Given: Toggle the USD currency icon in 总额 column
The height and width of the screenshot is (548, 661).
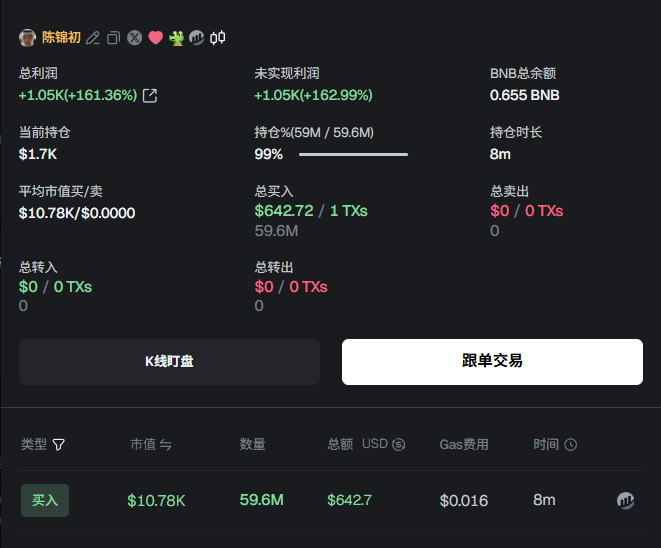Looking at the screenshot, I should coord(398,444).
